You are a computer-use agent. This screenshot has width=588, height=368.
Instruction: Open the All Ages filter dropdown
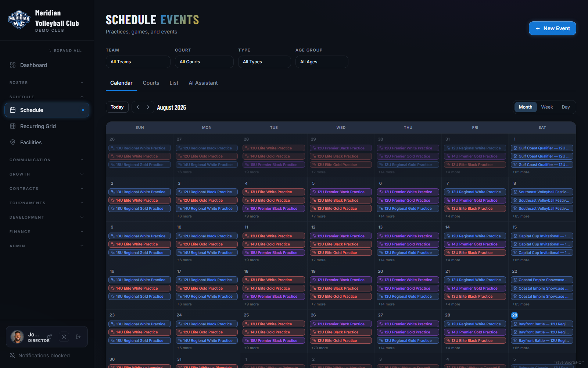pos(322,62)
